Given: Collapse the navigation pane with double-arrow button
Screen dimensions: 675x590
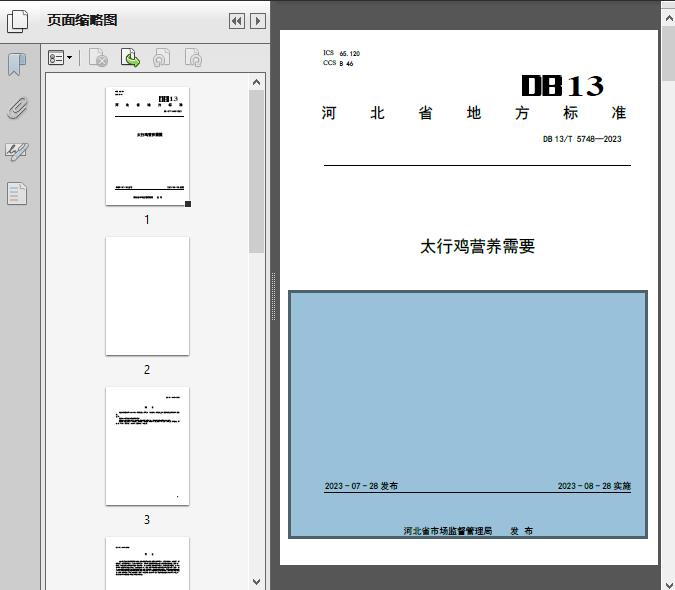Looking at the screenshot, I should point(237,21).
